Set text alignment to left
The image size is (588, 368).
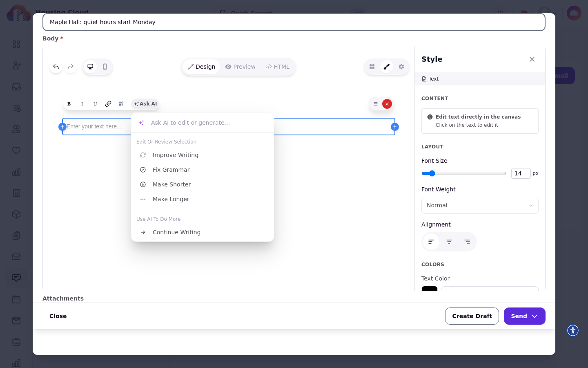[x=431, y=242]
